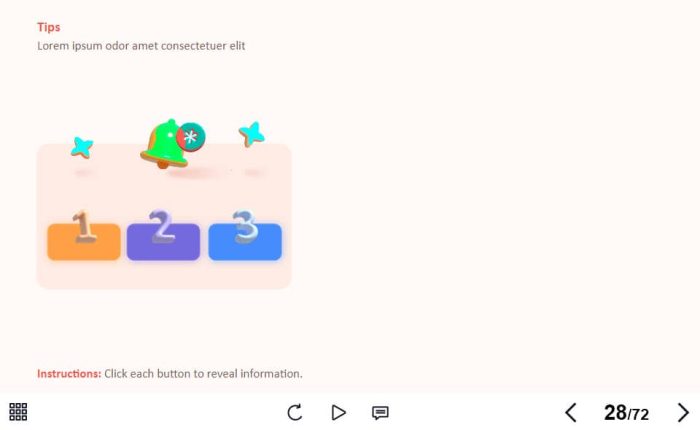Open the slide grid menu icon
Screen dimensions: 700x430
click(x=18, y=412)
